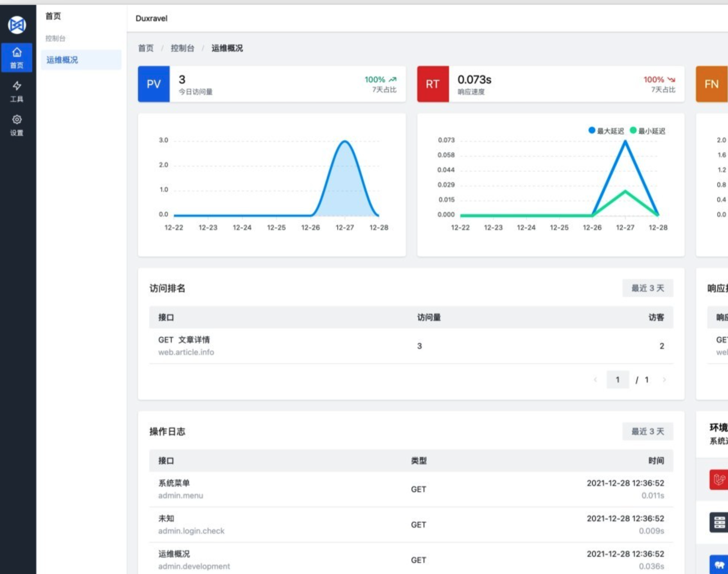Image resolution: width=728 pixels, height=574 pixels.
Task: Click the red RT downward trend arrow
Action: tap(671, 80)
